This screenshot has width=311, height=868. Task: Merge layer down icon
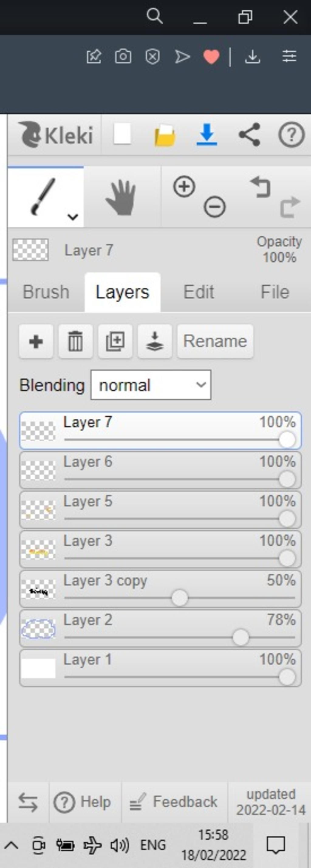[x=155, y=341]
